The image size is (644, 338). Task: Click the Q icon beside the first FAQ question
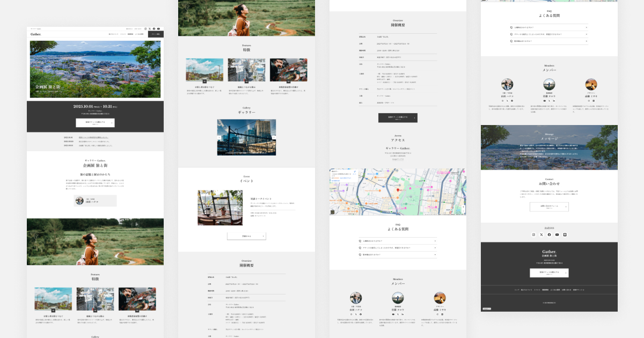coord(511,27)
